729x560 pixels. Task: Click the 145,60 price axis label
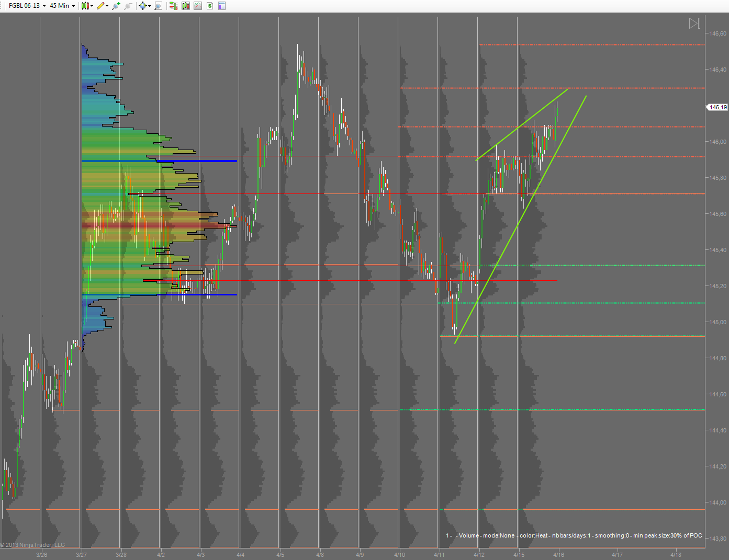[718, 214]
